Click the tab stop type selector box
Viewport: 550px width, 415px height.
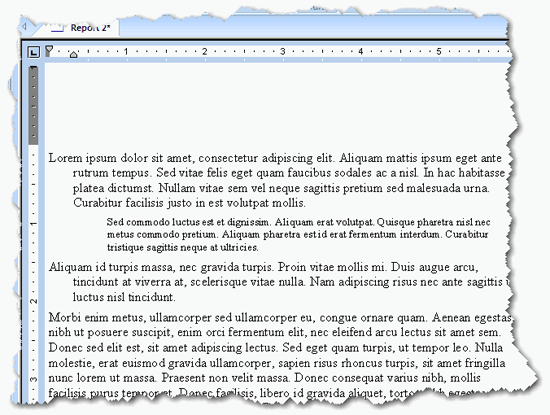point(34,53)
